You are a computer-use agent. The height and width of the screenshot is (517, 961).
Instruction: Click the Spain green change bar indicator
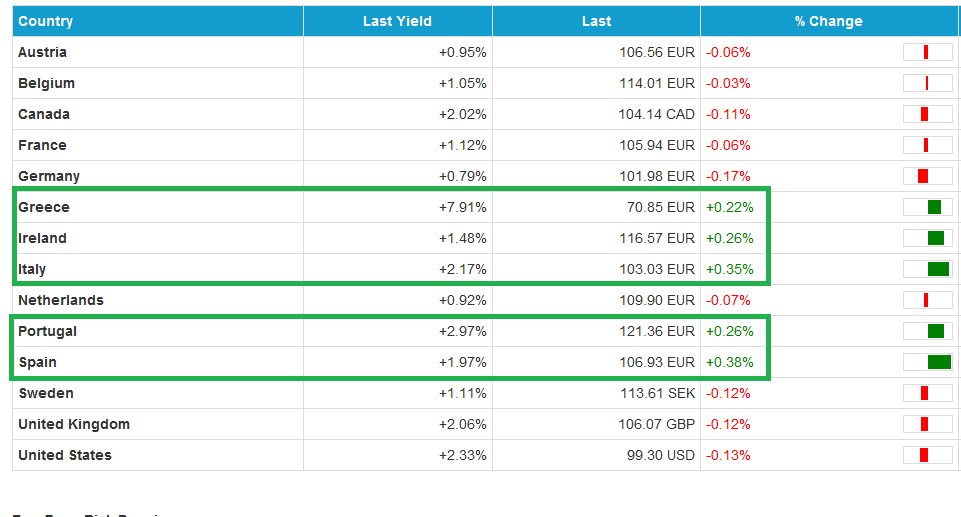pos(938,362)
